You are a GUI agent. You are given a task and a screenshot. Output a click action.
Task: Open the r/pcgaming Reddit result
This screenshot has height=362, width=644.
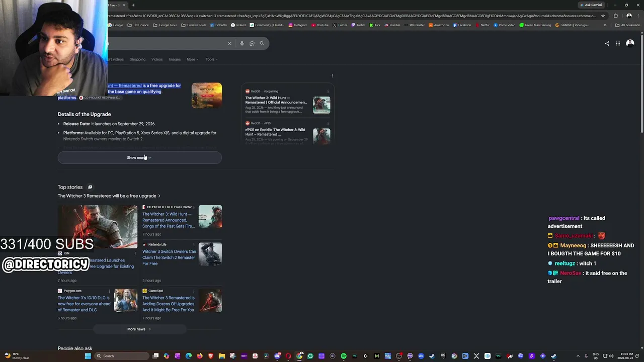pos(276,100)
